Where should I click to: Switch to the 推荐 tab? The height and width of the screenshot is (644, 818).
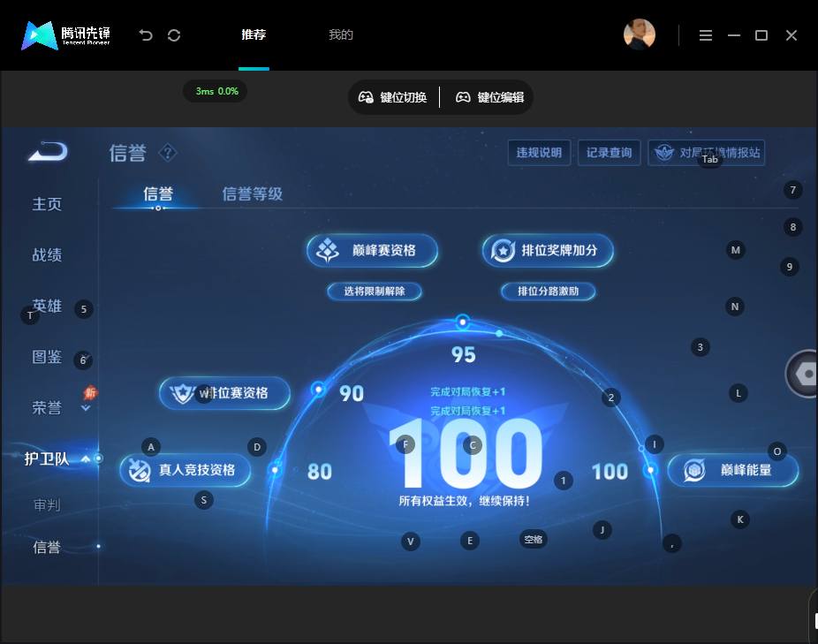(x=254, y=34)
